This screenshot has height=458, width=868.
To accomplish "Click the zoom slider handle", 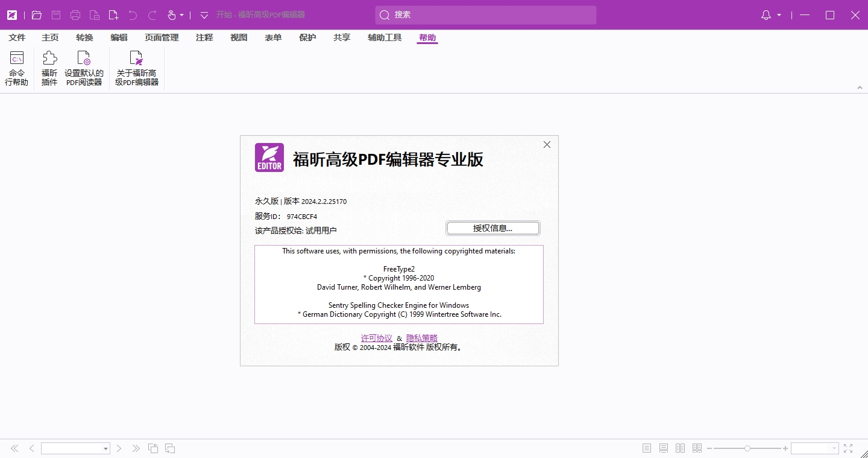I will (747, 448).
